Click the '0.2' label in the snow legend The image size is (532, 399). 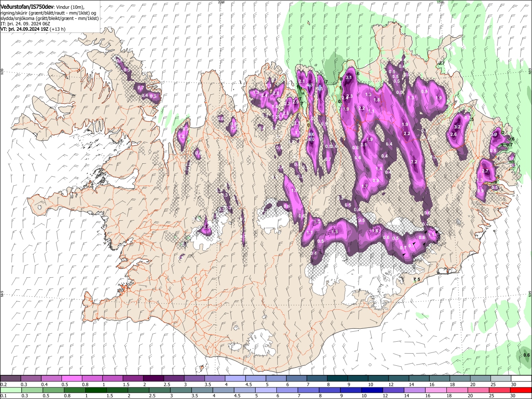tap(3, 384)
